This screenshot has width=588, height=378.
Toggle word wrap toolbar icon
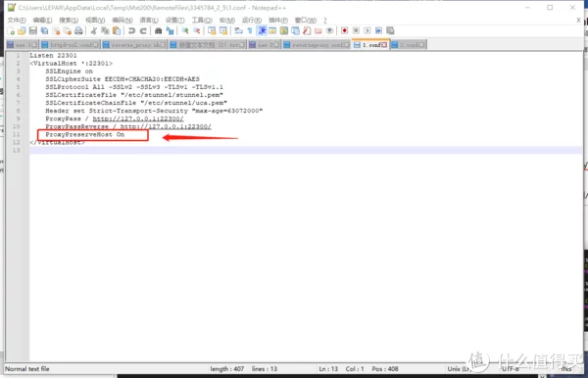(238, 30)
